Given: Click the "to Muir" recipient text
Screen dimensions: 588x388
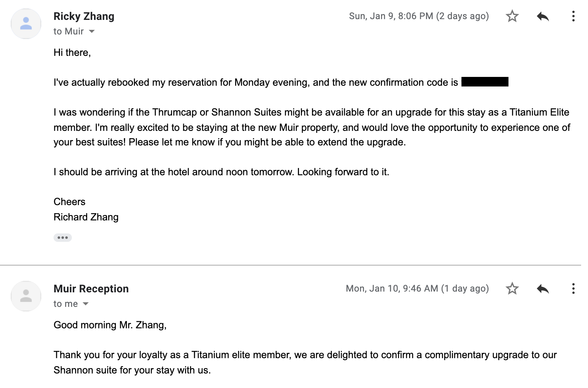Looking at the screenshot, I should click(68, 31).
